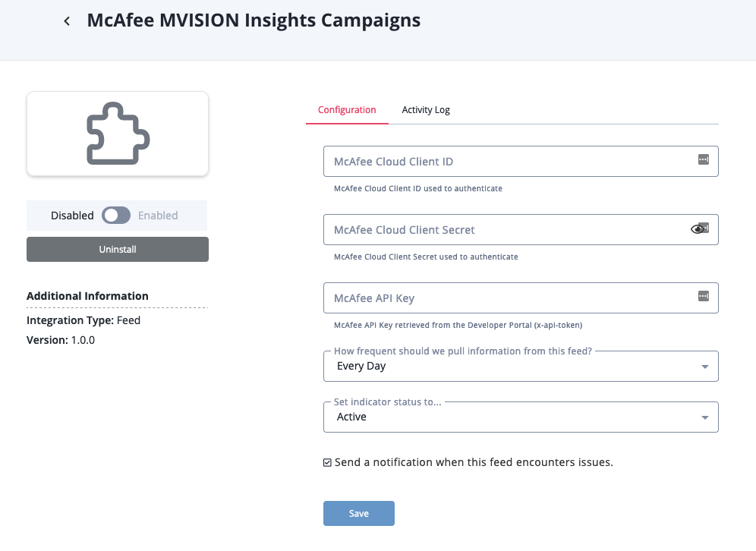
Task: Click autofill icon in Cloud Client ID field
Action: (x=704, y=159)
